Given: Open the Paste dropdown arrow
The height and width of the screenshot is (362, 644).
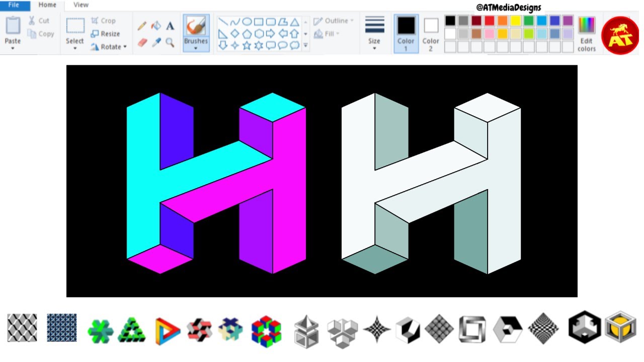Looking at the screenshot, I should (13, 48).
